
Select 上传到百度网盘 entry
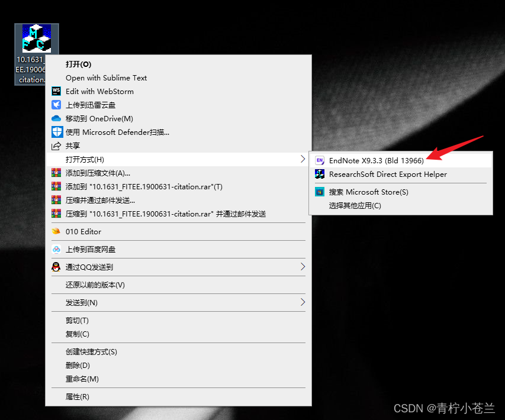179,249
